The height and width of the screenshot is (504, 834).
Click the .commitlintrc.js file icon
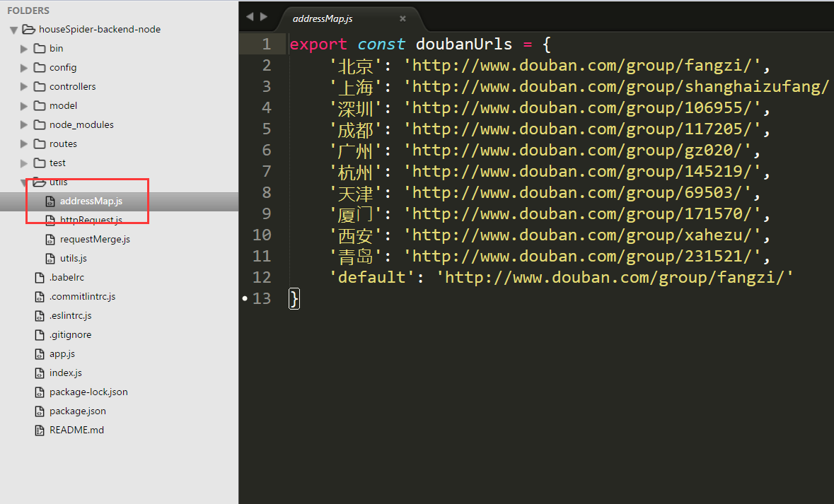coord(40,297)
